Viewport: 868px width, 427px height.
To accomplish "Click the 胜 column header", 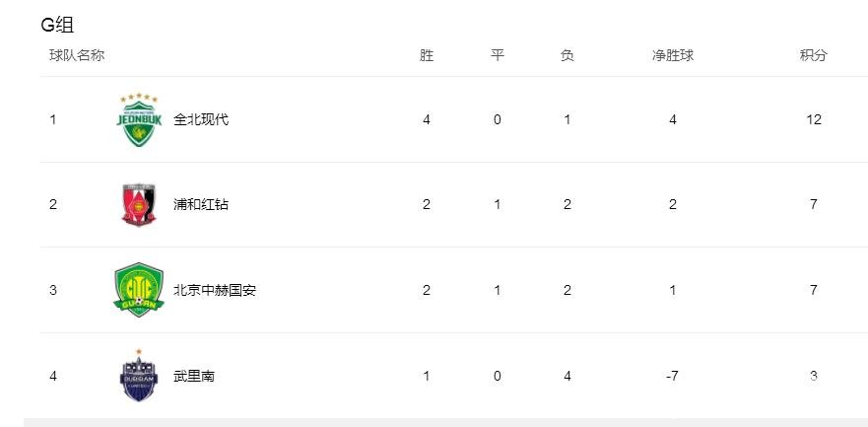I will 427,55.
